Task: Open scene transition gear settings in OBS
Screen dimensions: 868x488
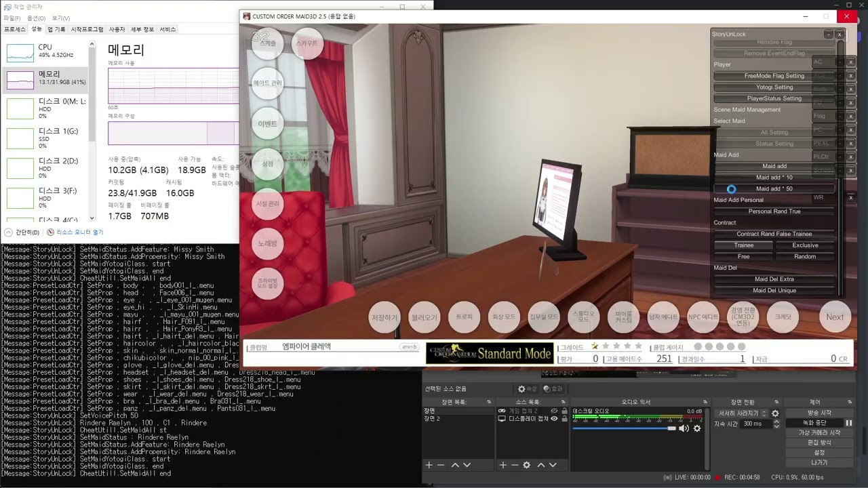Action: [775, 413]
